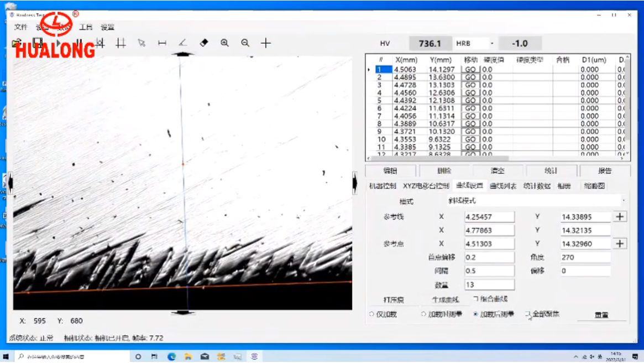The width and height of the screenshot is (644, 363).
Task: Click the hardness tester taskbar icon
Action: pyautogui.click(x=255, y=356)
